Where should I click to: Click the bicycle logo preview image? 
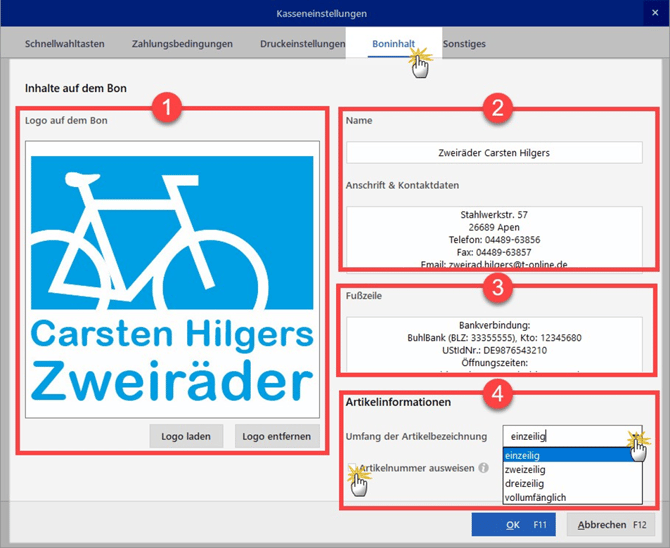[x=172, y=278]
